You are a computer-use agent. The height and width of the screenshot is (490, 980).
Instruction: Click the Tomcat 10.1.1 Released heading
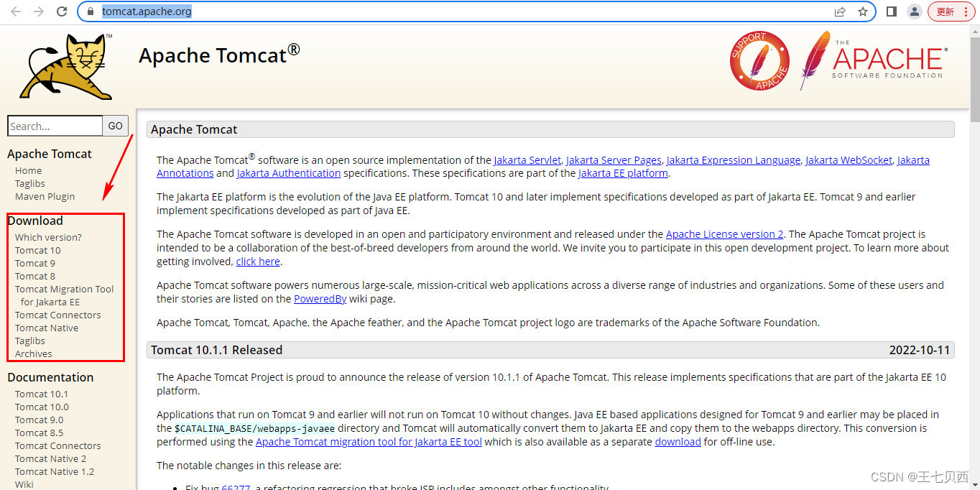[217, 350]
